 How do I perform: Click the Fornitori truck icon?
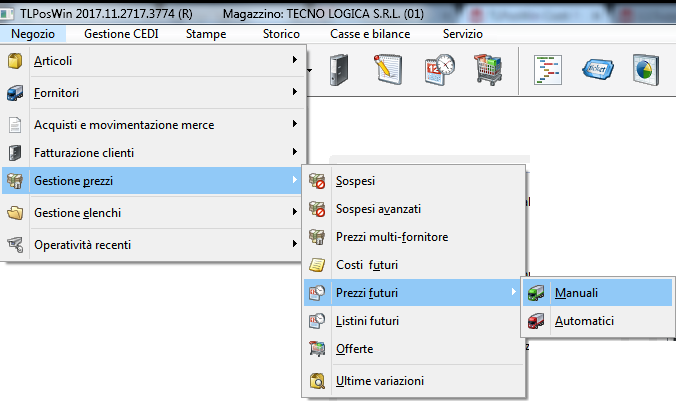point(15,93)
